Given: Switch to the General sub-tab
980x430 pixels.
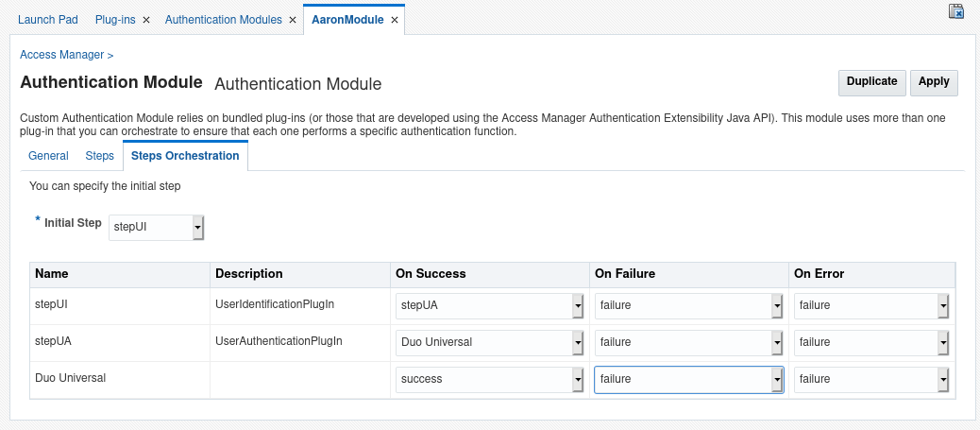Looking at the screenshot, I should pos(48,156).
